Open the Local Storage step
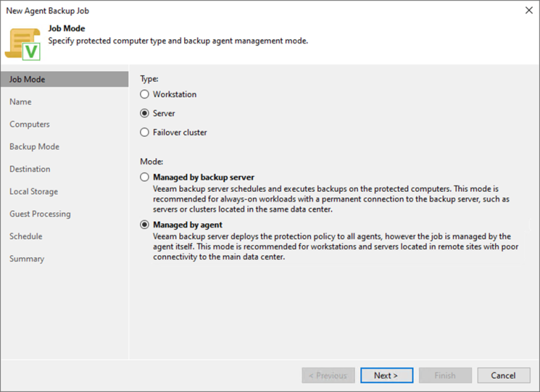This screenshot has width=540, height=392. (34, 191)
